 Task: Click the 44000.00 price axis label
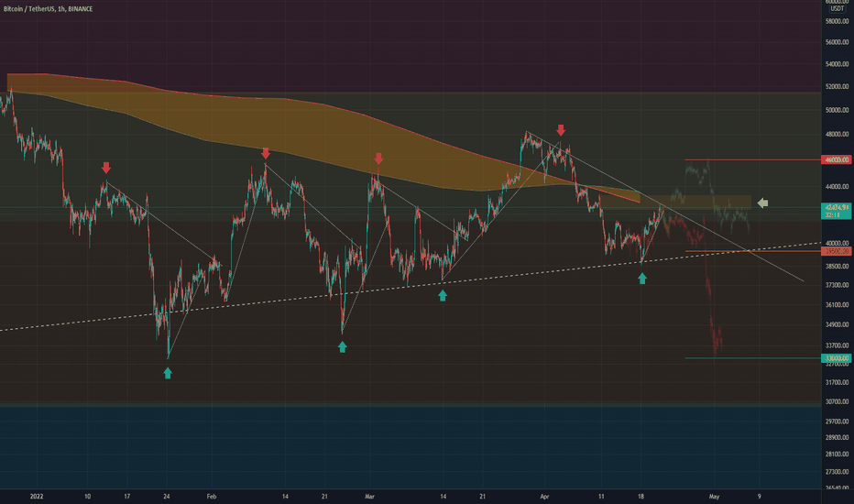point(838,186)
